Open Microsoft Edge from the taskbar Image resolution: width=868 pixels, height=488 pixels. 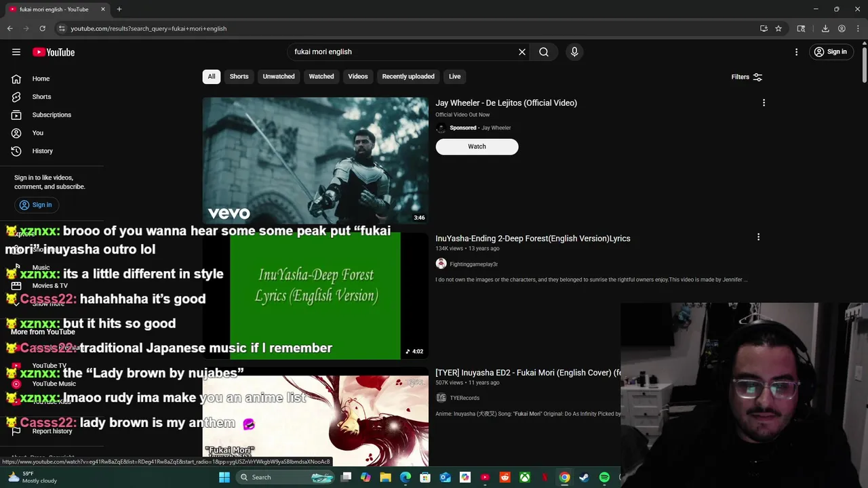pos(406,477)
